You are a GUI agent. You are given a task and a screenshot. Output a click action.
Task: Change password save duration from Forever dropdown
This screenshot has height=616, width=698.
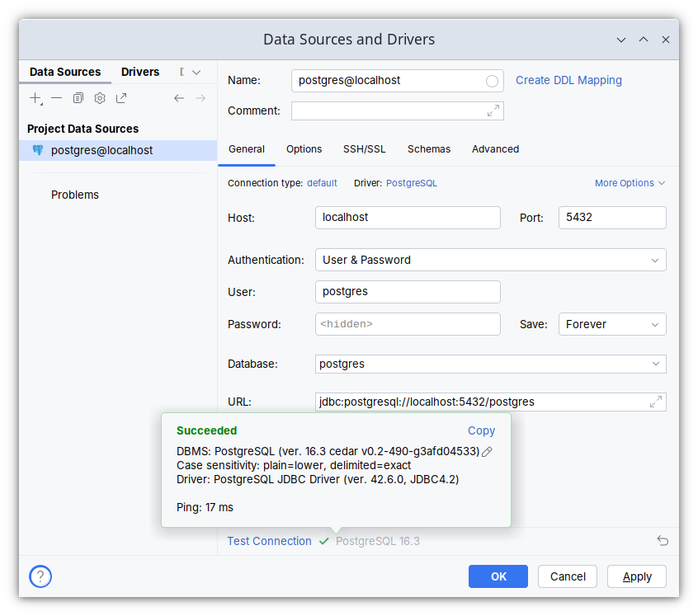[612, 324]
